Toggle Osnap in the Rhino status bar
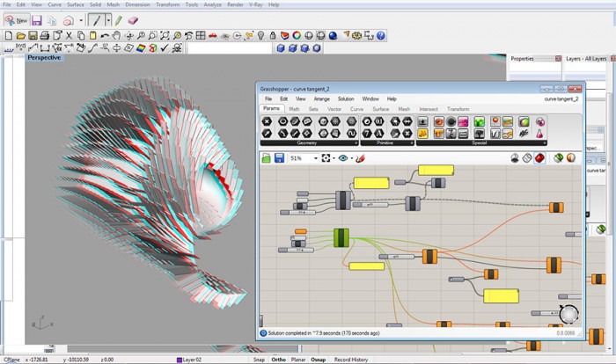Image resolution: width=616 pixels, height=364 pixels. click(319, 360)
